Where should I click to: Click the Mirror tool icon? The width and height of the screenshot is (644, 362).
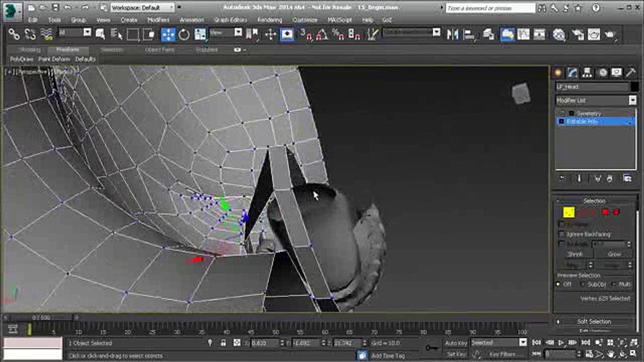click(x=452, y=34)
